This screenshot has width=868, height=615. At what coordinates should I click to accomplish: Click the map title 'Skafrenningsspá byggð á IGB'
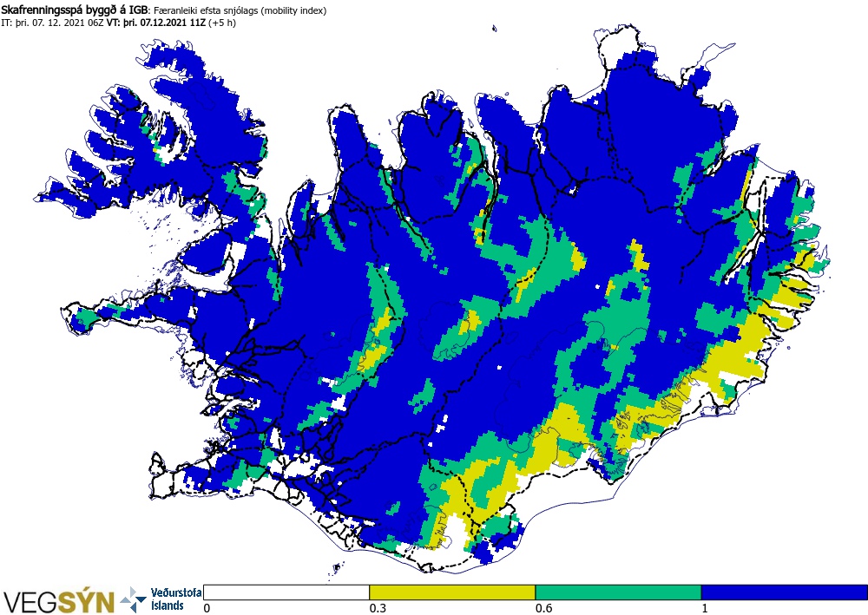click(x=75, y=10)
